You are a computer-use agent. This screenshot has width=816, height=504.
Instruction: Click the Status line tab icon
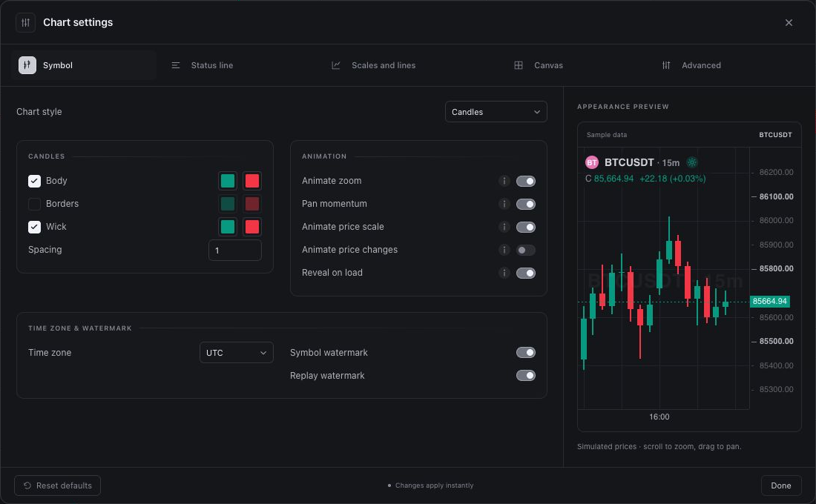click(176, 65)
